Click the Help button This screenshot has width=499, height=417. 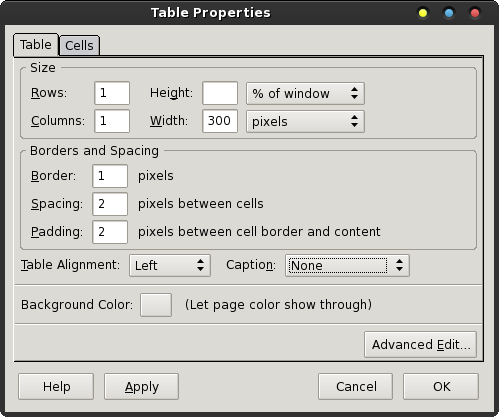[56, 387]
